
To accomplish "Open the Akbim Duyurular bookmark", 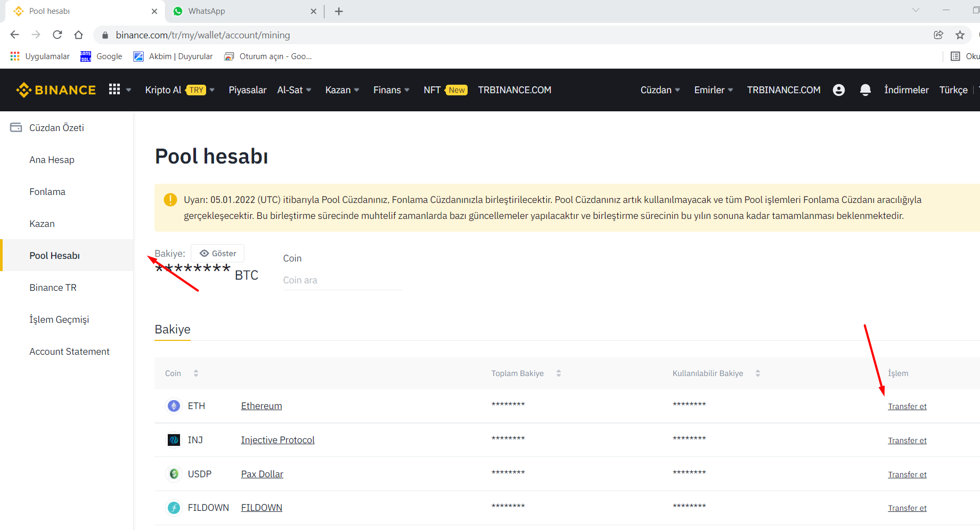I will pyautogui.click(x=173, y=56).
